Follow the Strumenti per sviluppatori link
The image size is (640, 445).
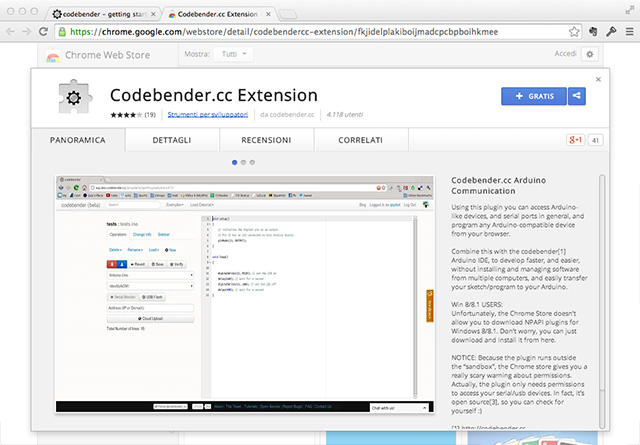pos(208,114)
